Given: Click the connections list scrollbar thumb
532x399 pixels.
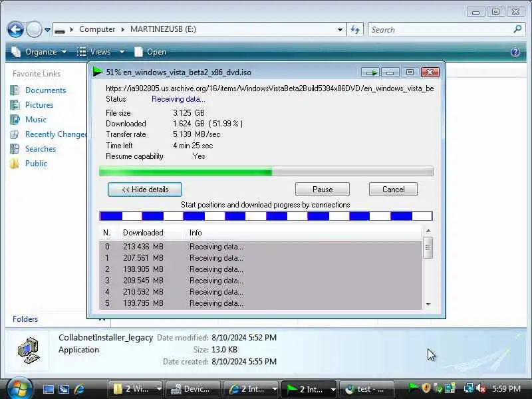Looking at the screenshot, I should [428, 247].
